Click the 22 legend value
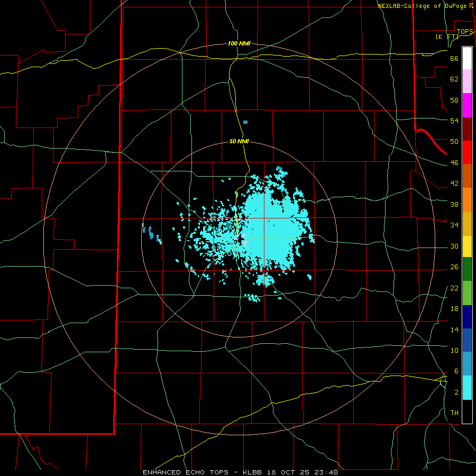 pos(454,288)
